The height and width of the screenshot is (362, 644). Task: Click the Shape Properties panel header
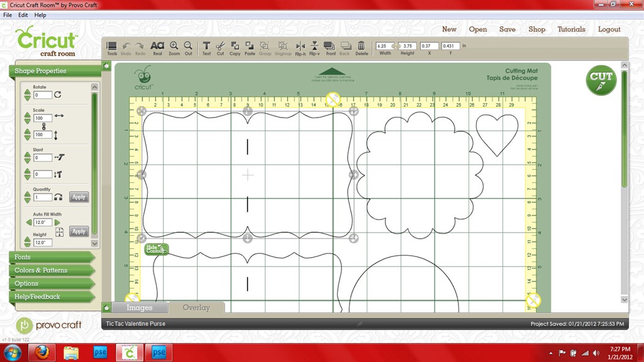(x=55, y=70)
